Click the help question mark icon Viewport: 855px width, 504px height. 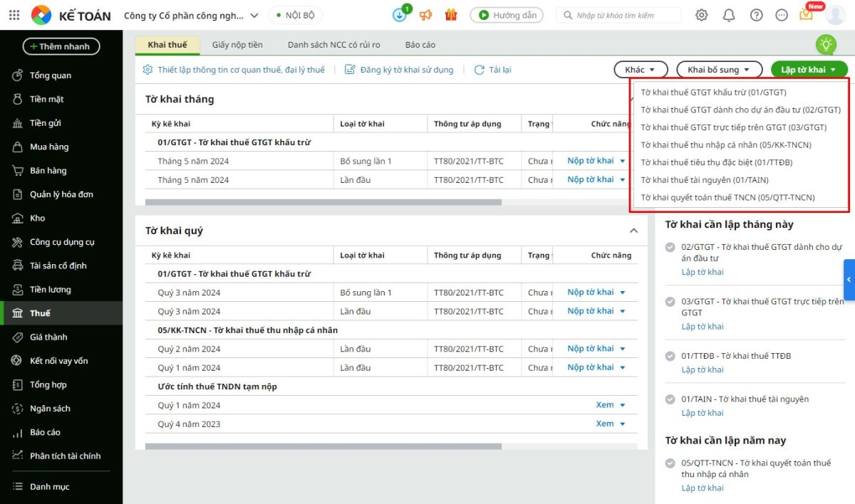click(x=756, y=15)
